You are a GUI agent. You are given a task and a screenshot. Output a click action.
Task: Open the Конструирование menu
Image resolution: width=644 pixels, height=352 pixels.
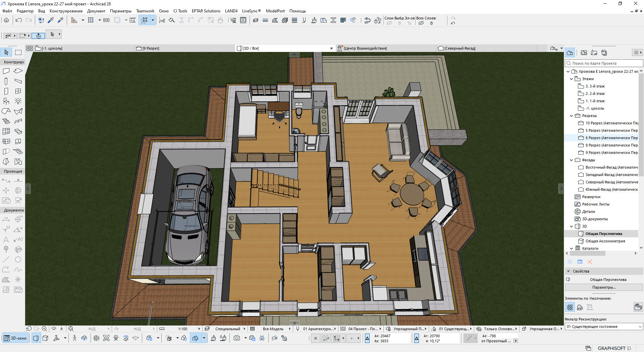(66, 11)
